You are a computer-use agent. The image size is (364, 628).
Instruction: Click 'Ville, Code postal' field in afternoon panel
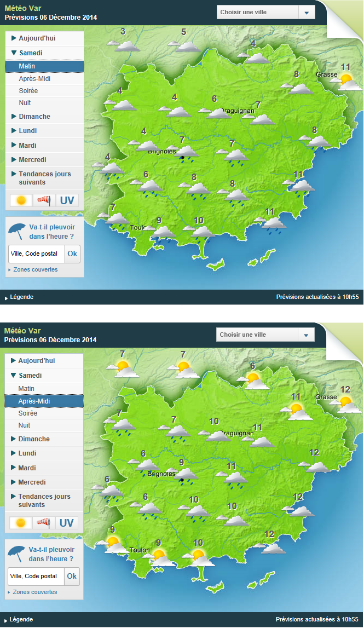(x=36, y=576)
